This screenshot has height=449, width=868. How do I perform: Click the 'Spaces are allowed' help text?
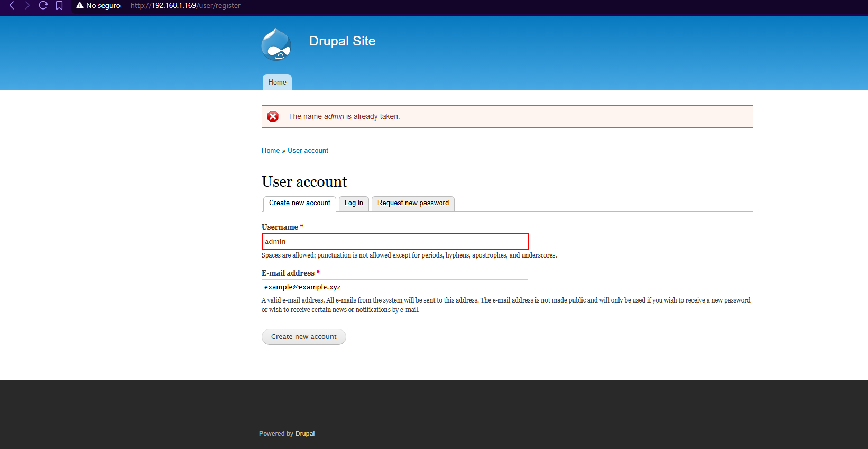tap(409, 255)
